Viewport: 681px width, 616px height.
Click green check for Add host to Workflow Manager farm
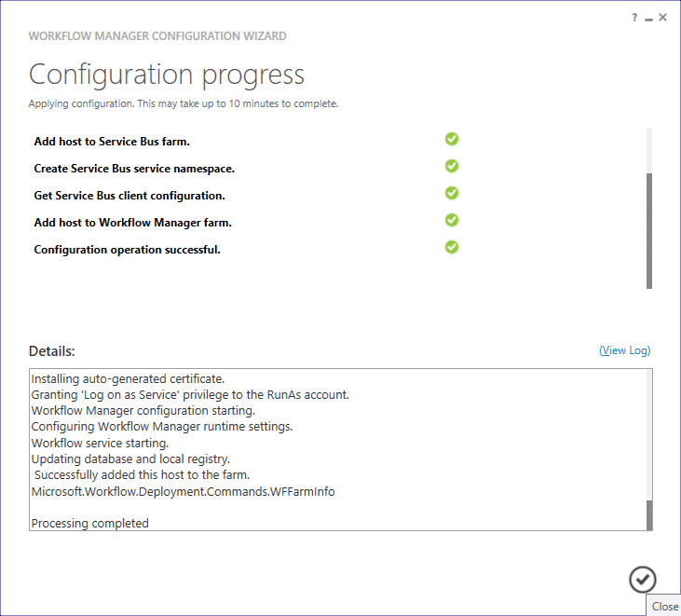[452, 220]
